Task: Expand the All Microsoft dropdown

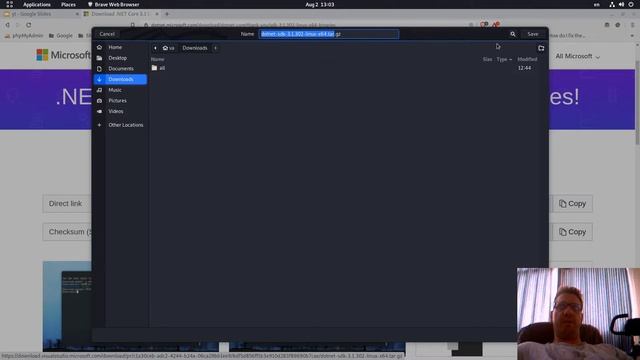Action: (578, 56)
